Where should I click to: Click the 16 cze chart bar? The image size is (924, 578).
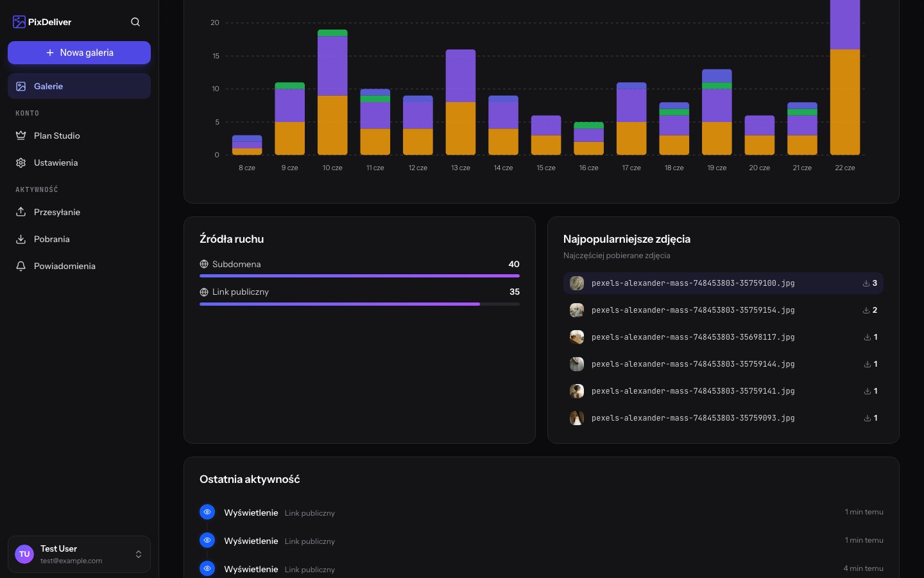tap(588, 139)
